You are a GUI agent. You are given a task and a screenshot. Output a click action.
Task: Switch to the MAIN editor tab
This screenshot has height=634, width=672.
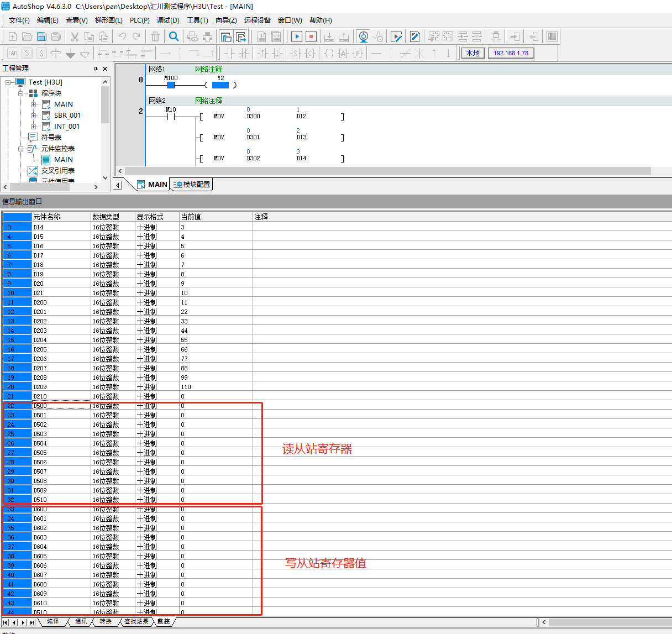point(153,184)
